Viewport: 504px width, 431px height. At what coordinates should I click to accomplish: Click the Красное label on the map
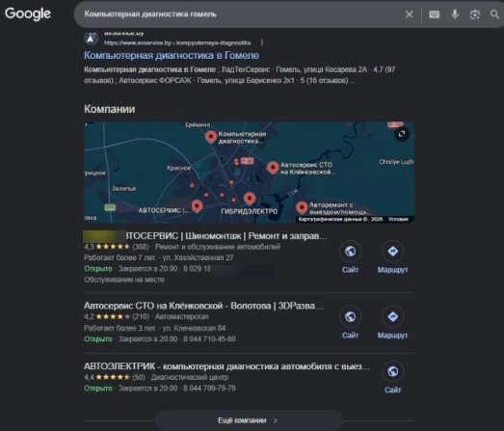(x=178, y=168)
